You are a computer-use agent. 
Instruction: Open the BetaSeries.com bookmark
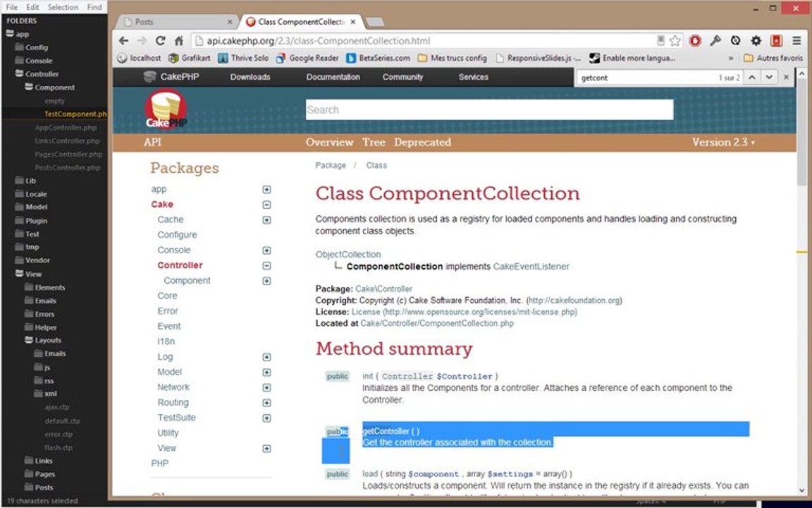[378, 58]
